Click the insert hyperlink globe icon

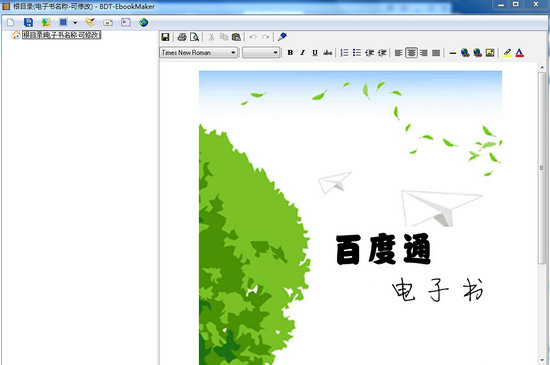465,53
